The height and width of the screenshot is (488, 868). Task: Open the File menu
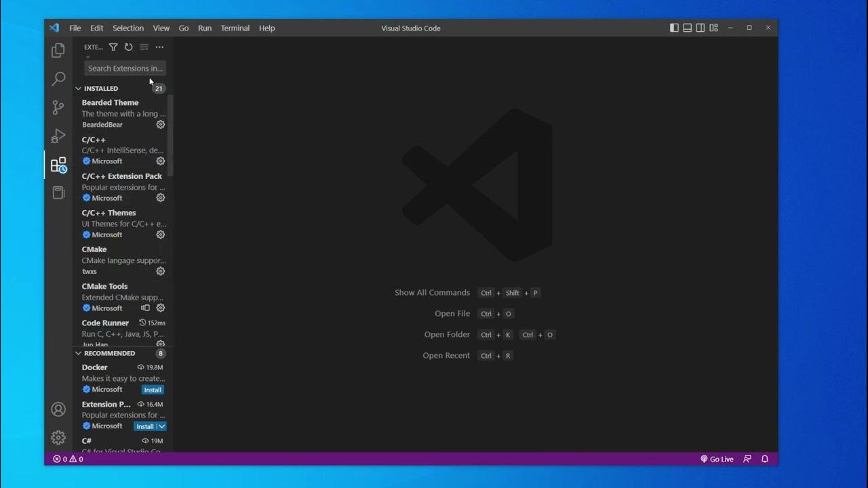75,28
